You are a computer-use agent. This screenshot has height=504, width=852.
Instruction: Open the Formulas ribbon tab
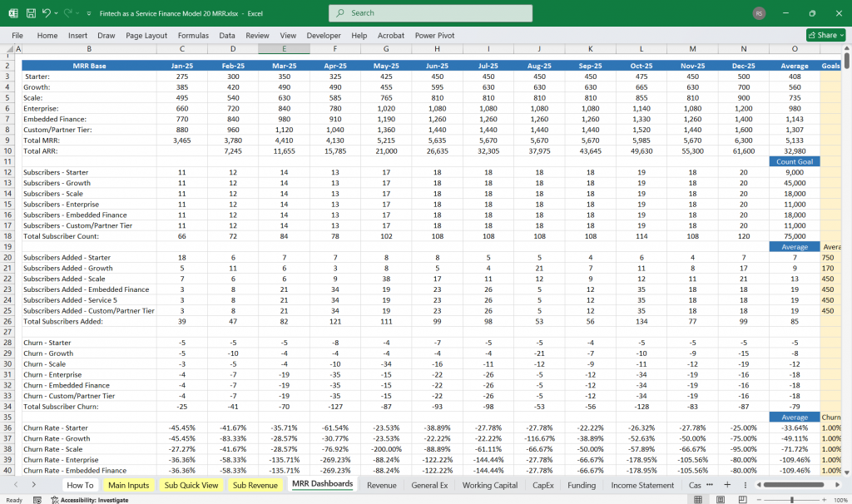point(193,36)
